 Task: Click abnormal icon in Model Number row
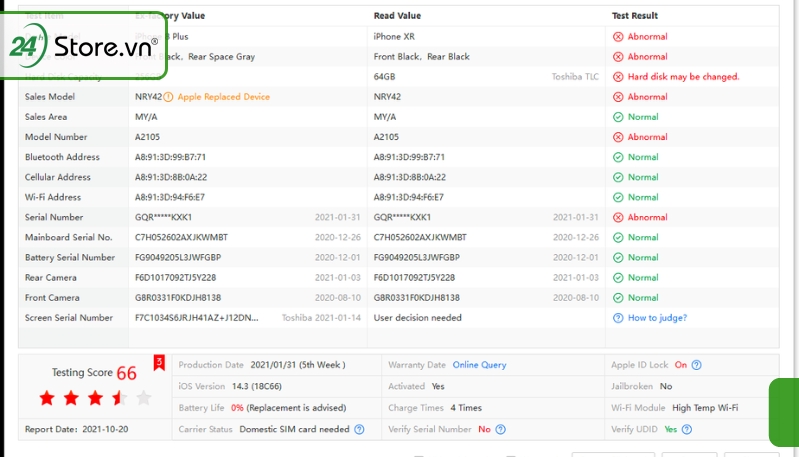[x=618, y=137]
